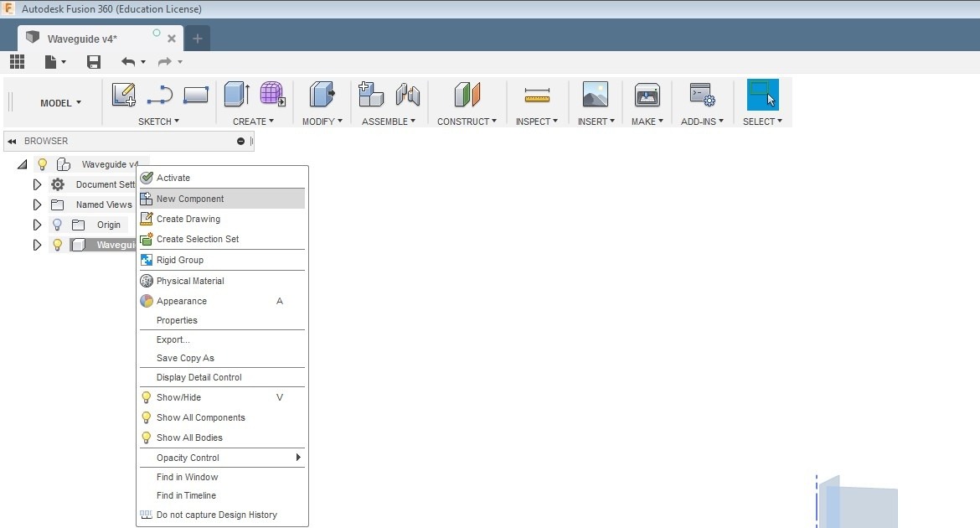Click the Insert image icon

595,95
